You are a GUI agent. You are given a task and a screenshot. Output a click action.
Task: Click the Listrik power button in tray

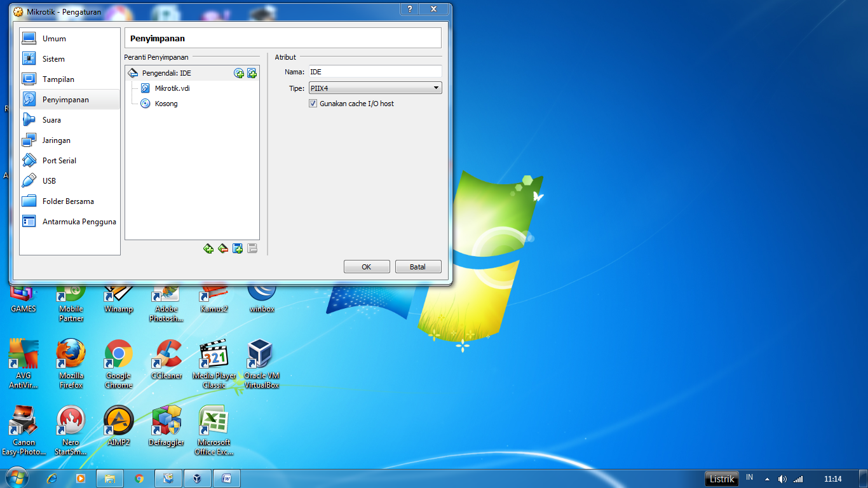point(722,479)
